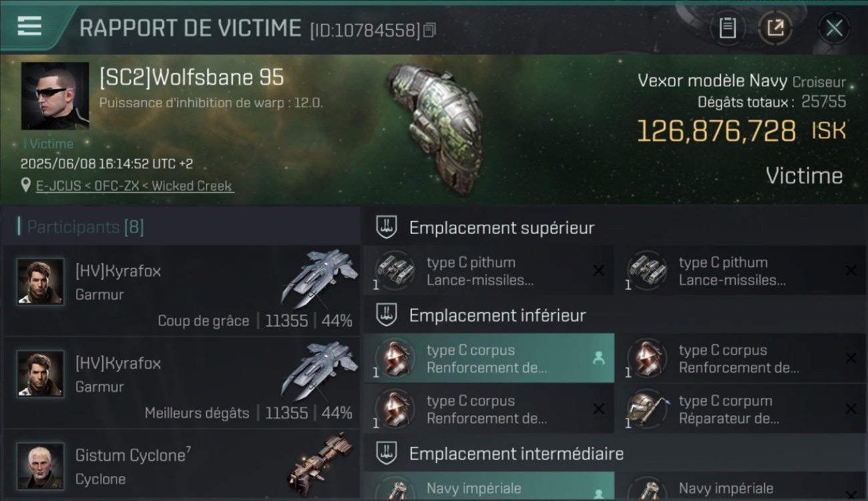Collapse Emplacement inférieur section
Viewport: 868px width, 501px height.
[x=387, y=315]
